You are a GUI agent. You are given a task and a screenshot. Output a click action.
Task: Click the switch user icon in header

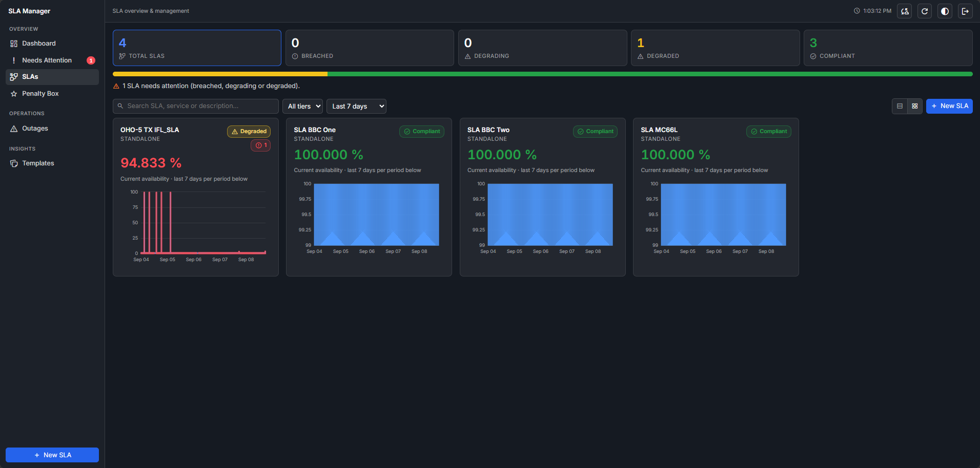[905, 11]
